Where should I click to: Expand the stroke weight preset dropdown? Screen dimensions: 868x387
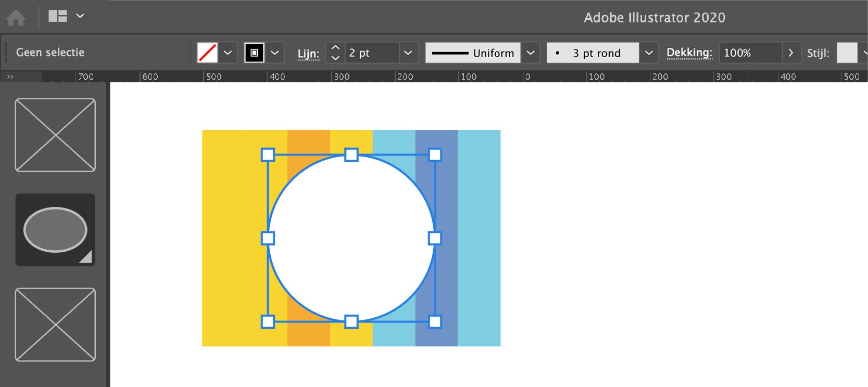point(408,53)
